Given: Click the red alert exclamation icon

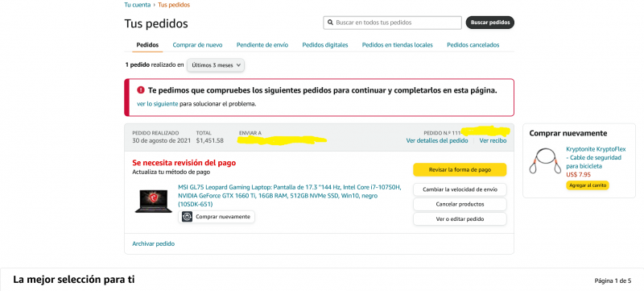Looking at the screenshot, I should pyautogui.click(x=141, y=90).
